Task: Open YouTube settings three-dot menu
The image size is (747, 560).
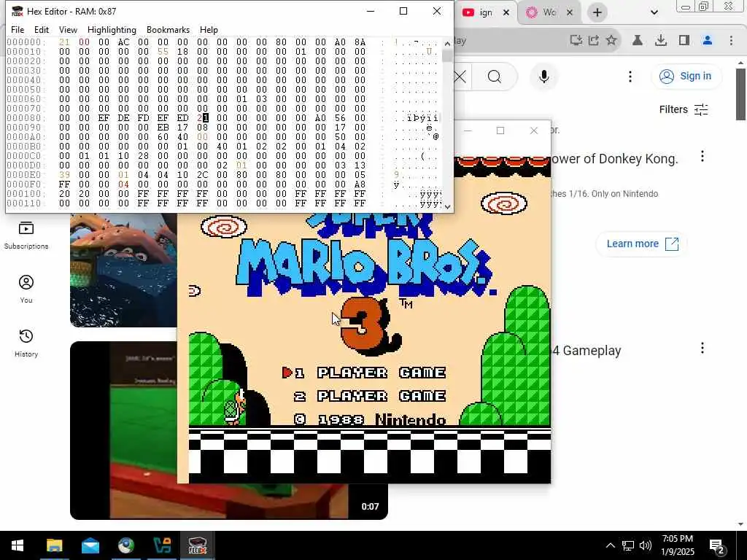Action: (630, 77)
